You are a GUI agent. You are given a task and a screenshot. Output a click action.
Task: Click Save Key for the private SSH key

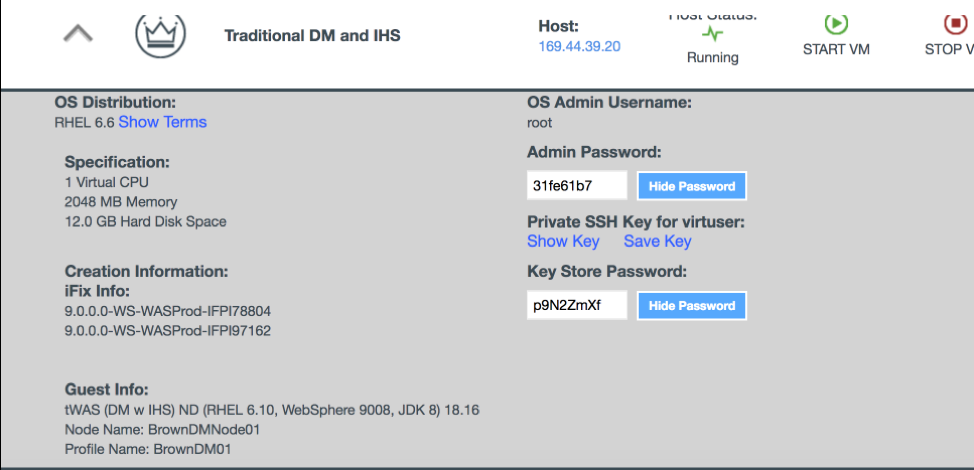pos(657,241)
